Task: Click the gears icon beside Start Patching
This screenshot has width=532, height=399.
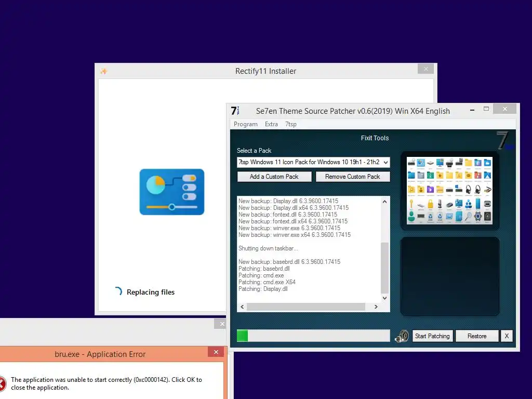Action: click(x=402, y=336)
